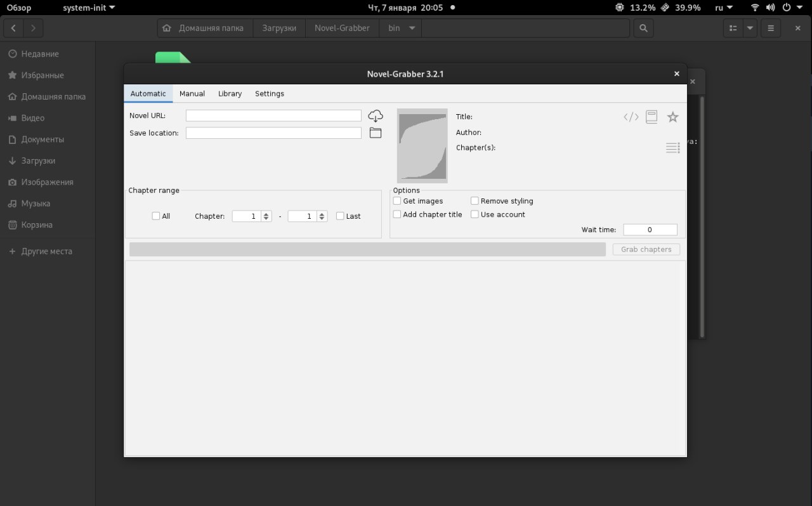
Task: Open the file manager hamburger menu
Action: (771, 28)
